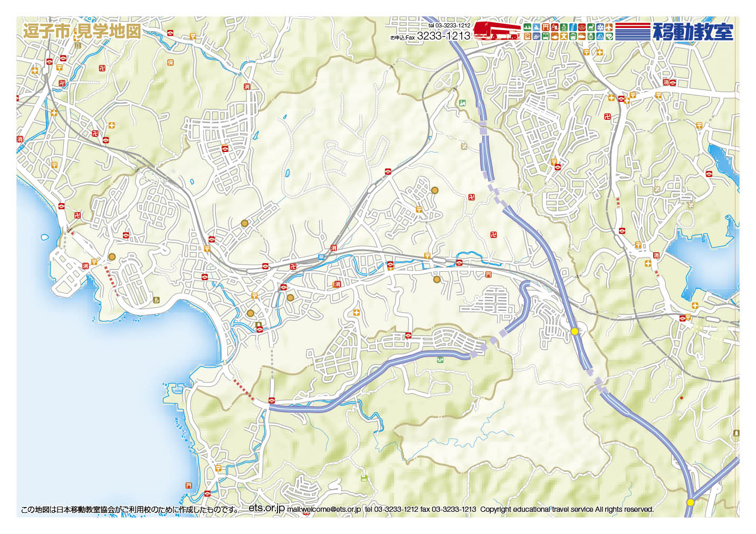756x534 pixels.
Task: Click the yellow junction dot at map's bottom edge
Action: click(690, 502)
